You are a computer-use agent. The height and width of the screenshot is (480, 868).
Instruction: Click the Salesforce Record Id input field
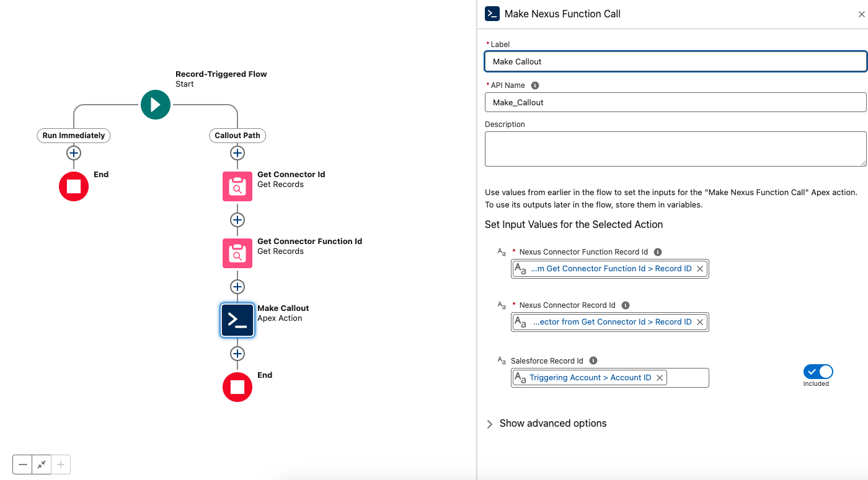pos(610,378)
